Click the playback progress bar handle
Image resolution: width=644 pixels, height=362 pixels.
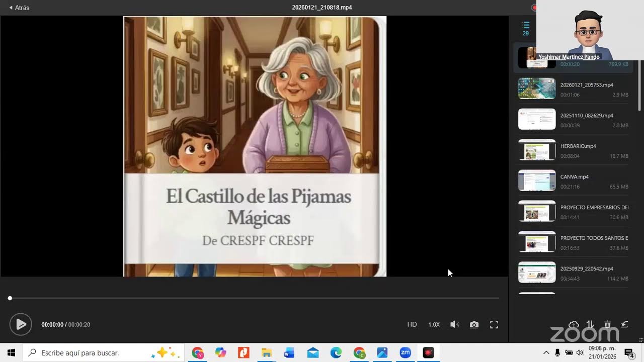10,298
